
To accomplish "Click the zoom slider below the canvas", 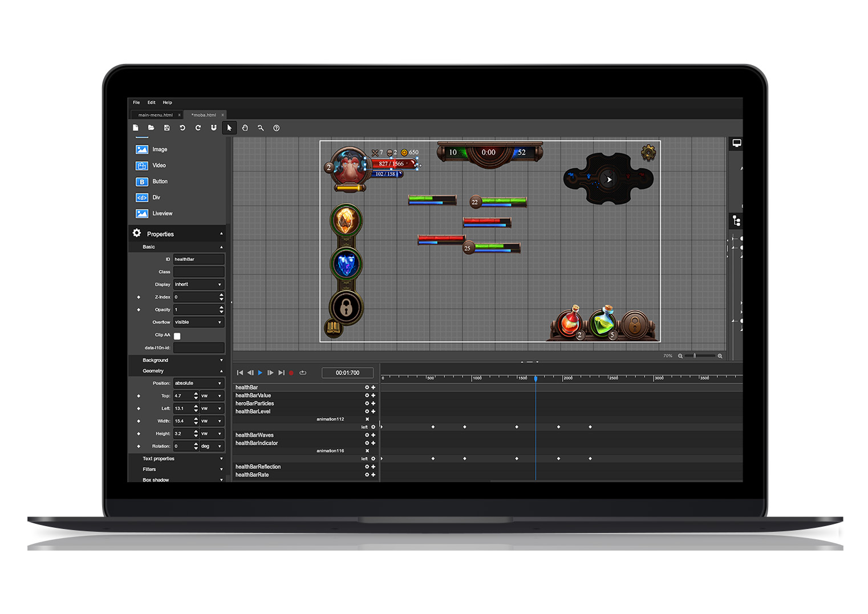I will click(700, 356).
